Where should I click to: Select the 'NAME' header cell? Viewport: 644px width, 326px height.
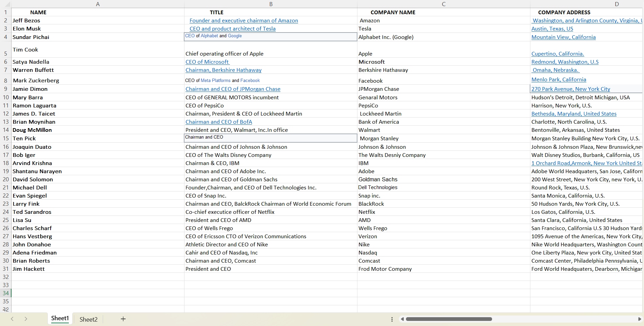(x=98, y=12)
